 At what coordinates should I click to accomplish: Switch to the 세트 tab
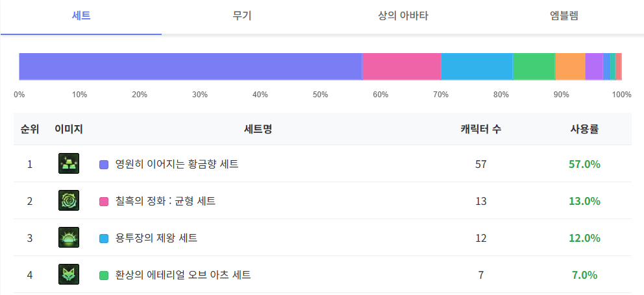[81, 16]
